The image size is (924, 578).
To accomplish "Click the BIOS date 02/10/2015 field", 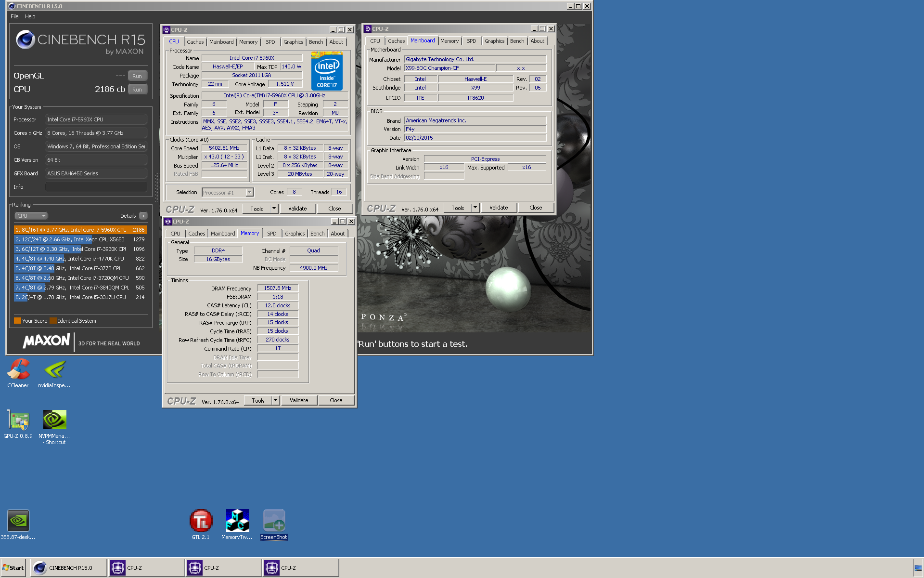I will click(x=475, y=138).
